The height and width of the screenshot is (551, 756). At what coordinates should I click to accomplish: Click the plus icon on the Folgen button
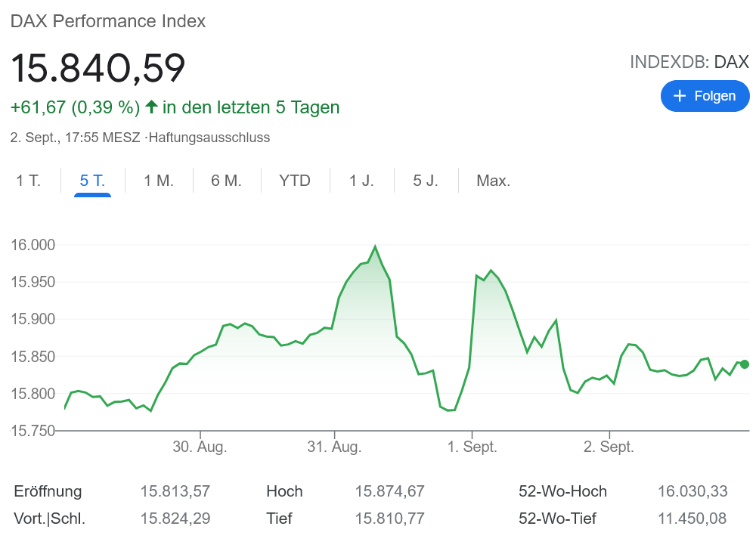coord(679,96)
